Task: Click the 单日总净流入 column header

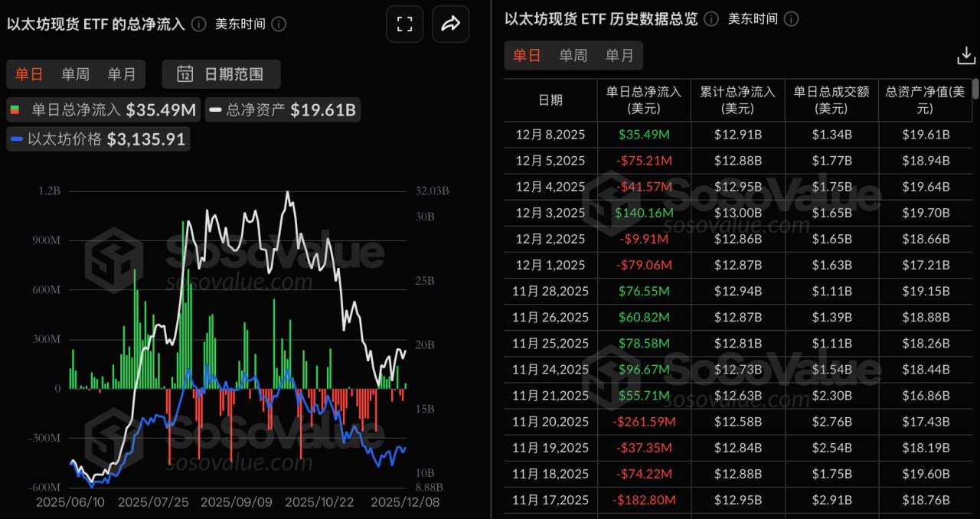Action: (643, 100)
